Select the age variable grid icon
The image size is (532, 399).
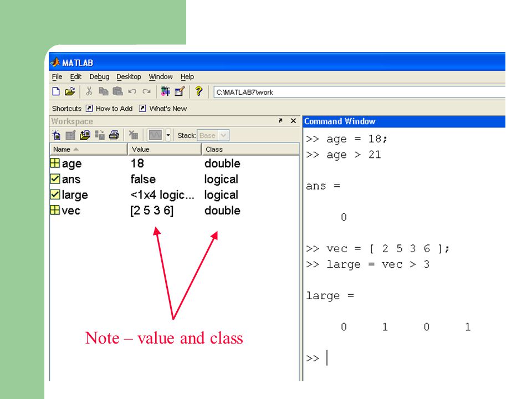point(55,163)
